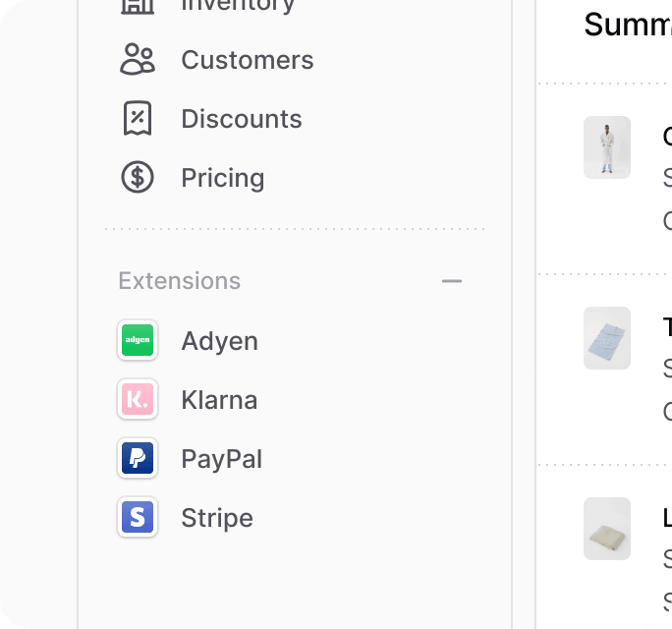Open the beige folded linen thumbnail

pos(607,529)
